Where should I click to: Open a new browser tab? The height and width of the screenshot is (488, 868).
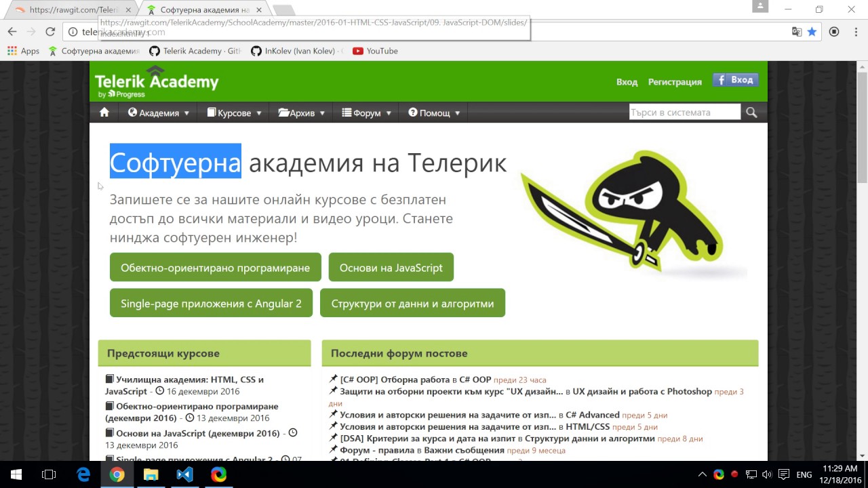pyautogui.click(x=283, y=10)
